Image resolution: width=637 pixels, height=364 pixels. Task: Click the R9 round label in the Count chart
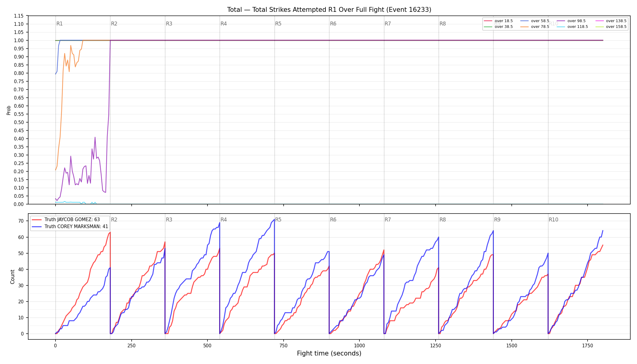[x=497, y=220]
